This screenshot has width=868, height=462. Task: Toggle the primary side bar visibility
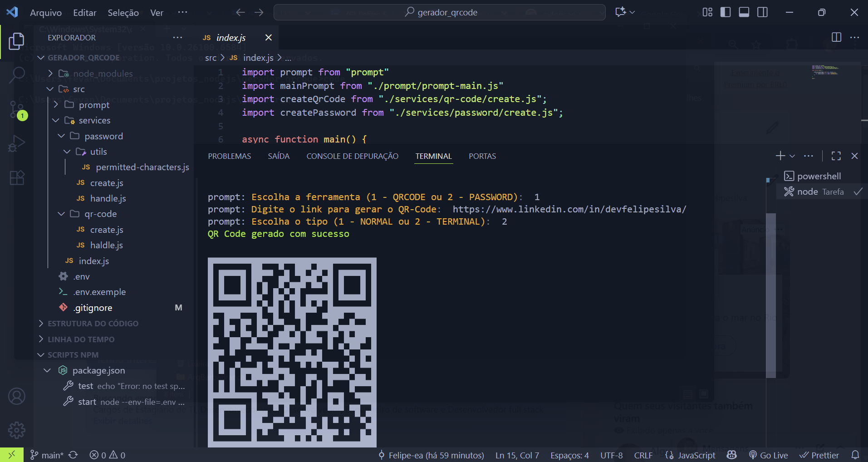point(726,12)
